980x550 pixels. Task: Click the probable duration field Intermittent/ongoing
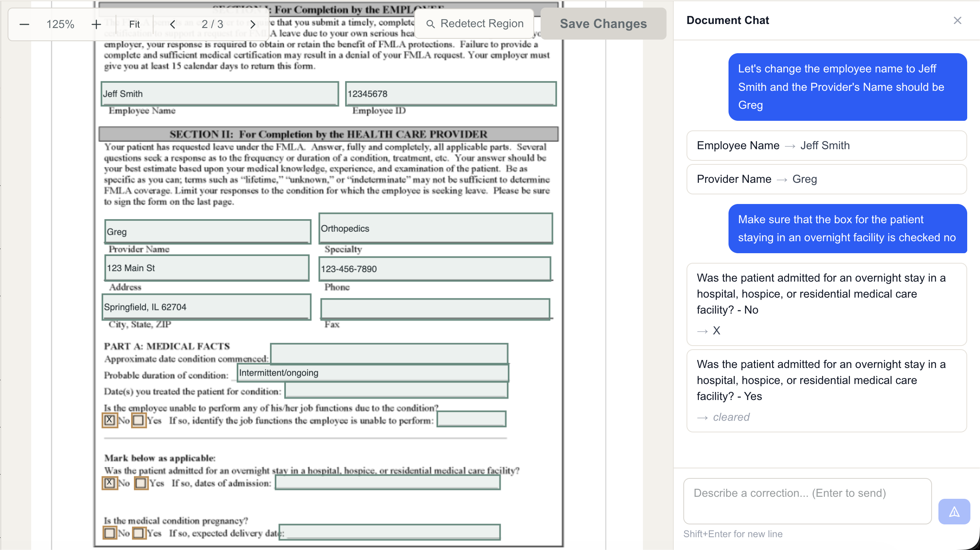pyautogui.click(x=373, y=373)
